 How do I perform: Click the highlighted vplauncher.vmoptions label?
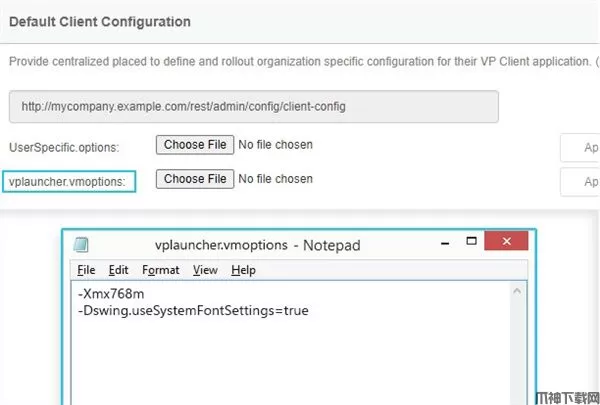point(66,180)
